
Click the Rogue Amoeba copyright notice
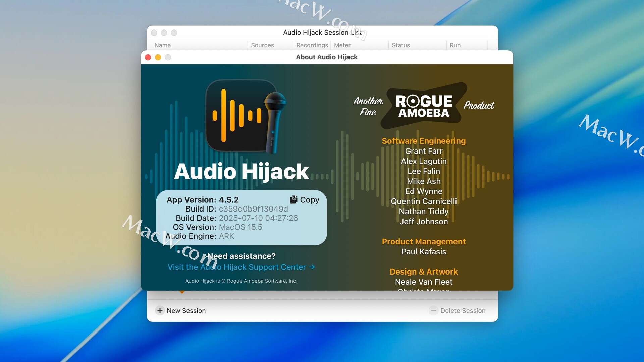pos(241,281)
